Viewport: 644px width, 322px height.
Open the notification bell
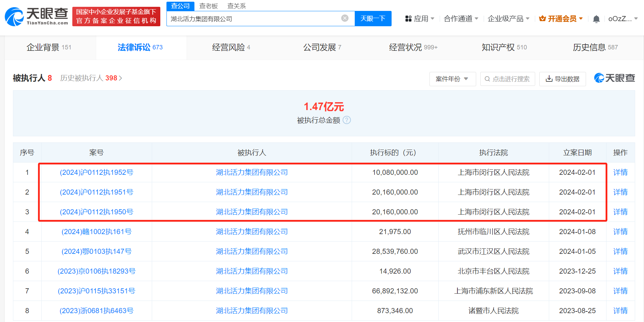[x=596, y=19]
